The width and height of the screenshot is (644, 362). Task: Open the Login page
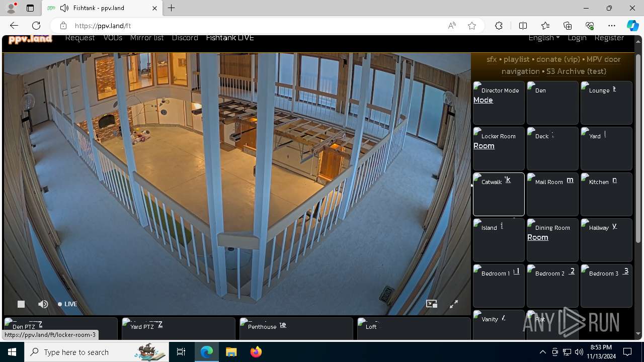click(x=577, y=38)
